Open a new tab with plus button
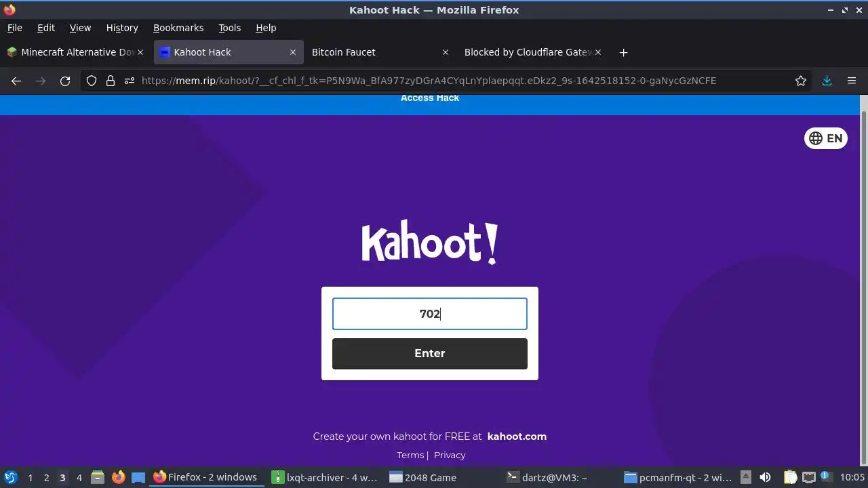 623,52
